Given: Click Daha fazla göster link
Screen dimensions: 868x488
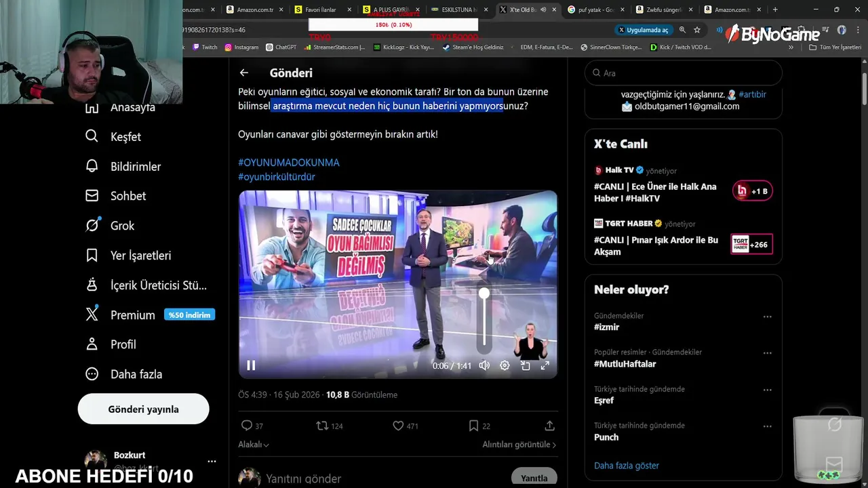Looking at the screenshot, I should pyautogui.click(x=627, y=466).
